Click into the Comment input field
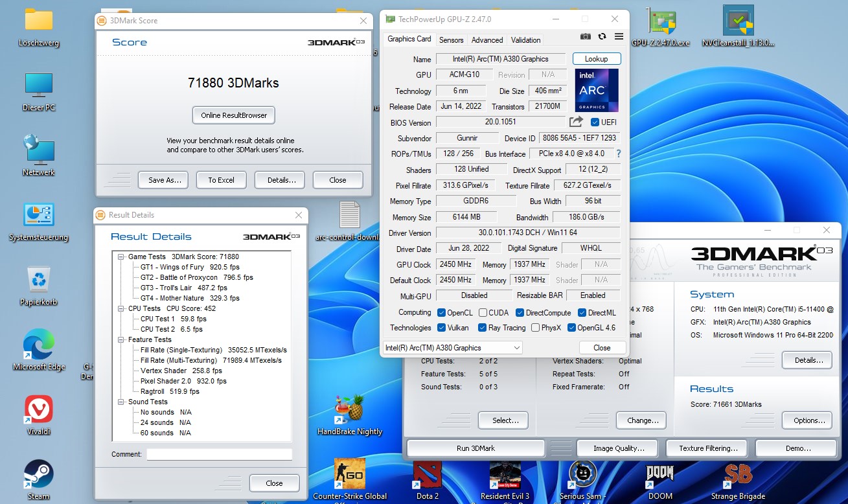The height and width of the screenshot is (504, 848). click(219, 455)
